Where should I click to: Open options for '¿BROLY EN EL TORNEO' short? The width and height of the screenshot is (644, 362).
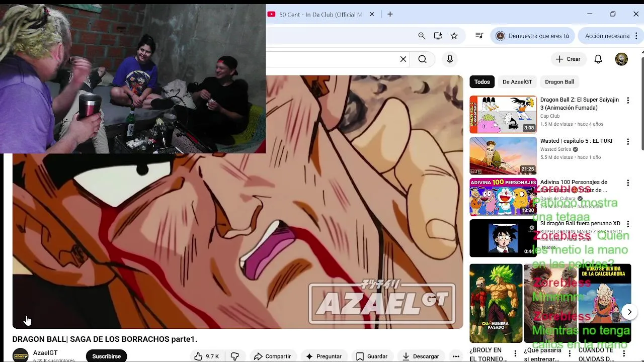tap(515, 354)
